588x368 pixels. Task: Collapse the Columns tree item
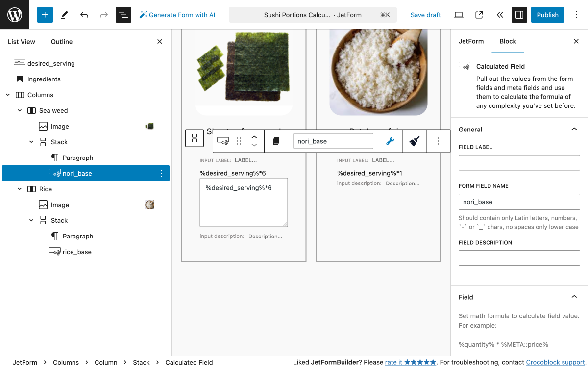[x=8, y=95]
